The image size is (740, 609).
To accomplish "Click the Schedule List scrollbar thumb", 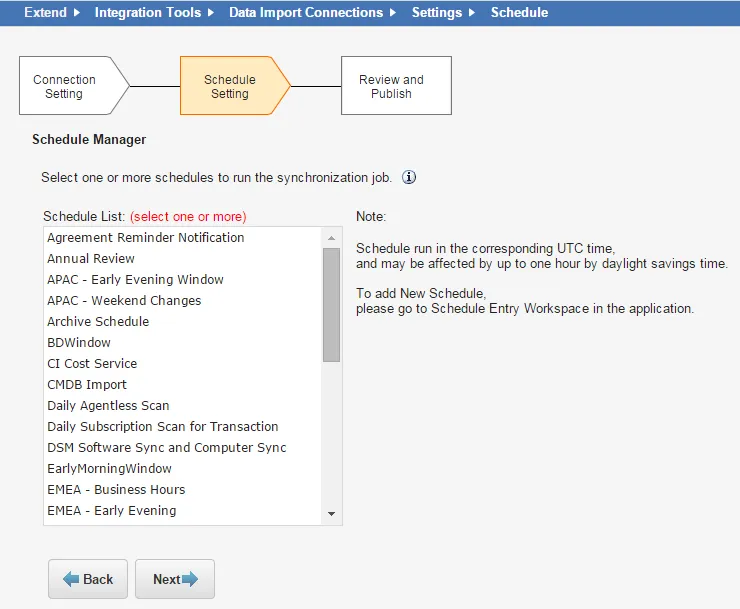I will pos(331,305).
